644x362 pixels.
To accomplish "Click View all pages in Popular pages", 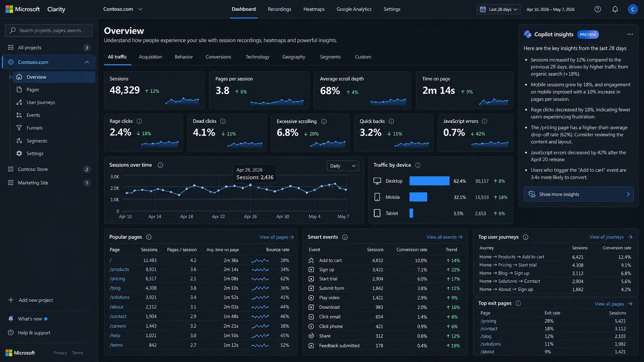I will (277, 237).
